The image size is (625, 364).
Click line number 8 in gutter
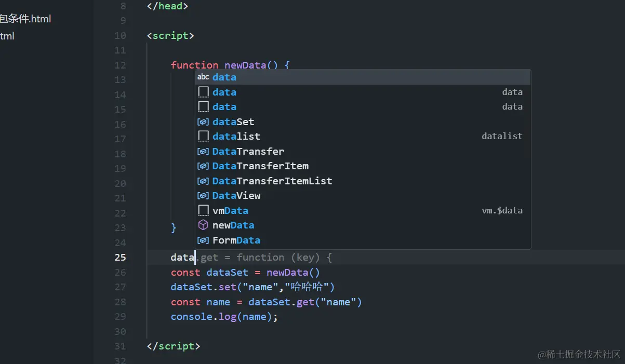[x=123, y=6]
